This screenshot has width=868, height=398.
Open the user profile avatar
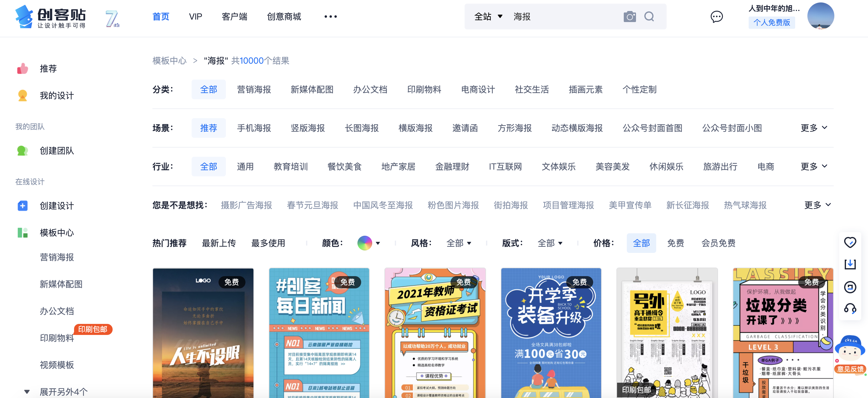(820, 16)
